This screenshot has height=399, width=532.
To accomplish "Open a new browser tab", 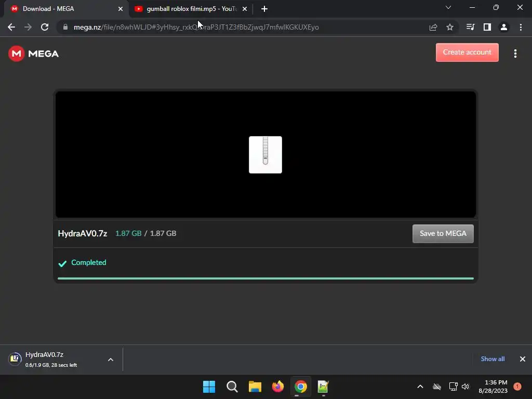I will 264,9.
